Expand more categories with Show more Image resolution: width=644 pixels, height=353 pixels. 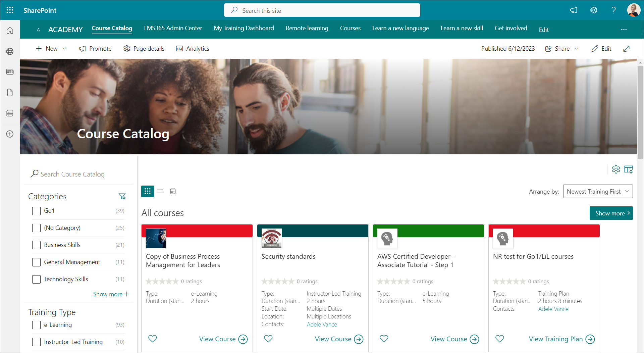tap(111, 294)
